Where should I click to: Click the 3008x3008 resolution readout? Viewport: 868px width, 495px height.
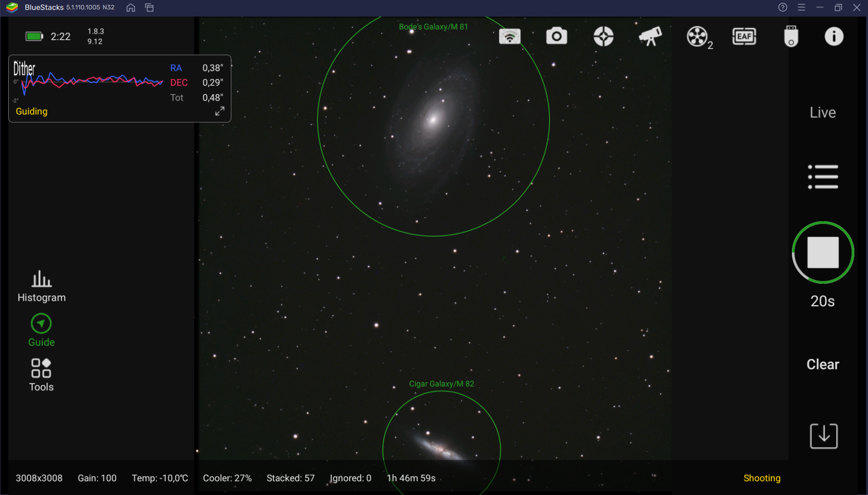click(39, 478)
